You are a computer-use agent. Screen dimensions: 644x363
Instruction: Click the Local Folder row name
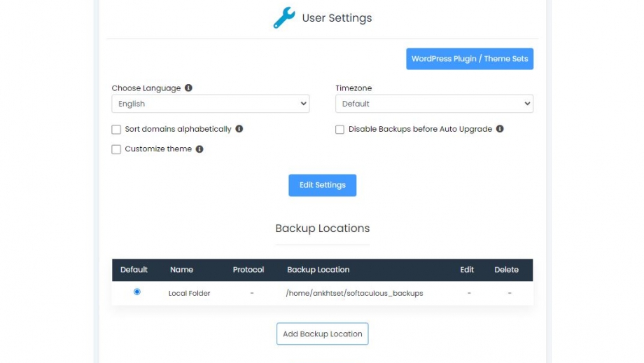189,293
